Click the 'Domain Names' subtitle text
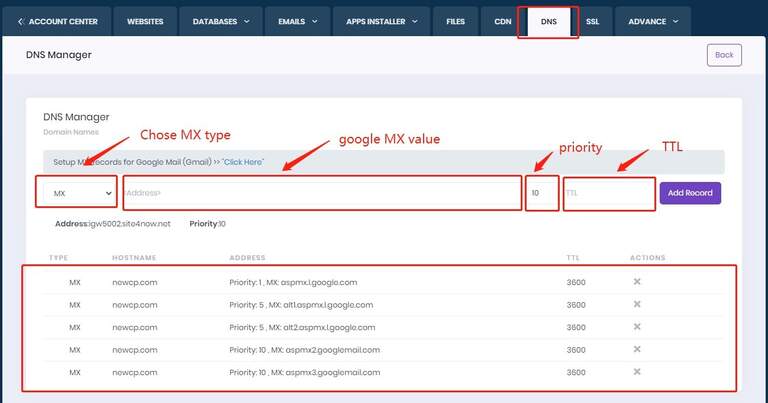Screen dimensions: 768x403 pyautogui.click(x=71, y=132)
